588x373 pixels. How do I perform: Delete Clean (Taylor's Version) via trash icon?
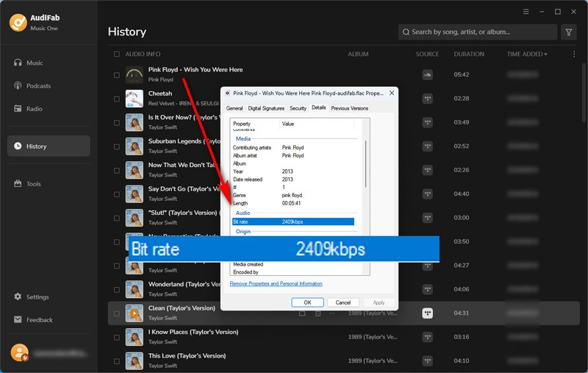click(x=318, y=313)
